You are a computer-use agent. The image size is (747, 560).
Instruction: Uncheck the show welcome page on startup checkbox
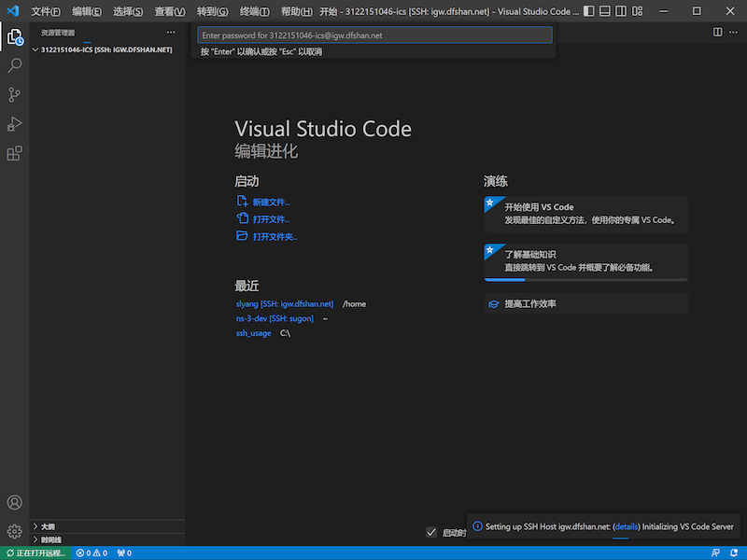431,532
